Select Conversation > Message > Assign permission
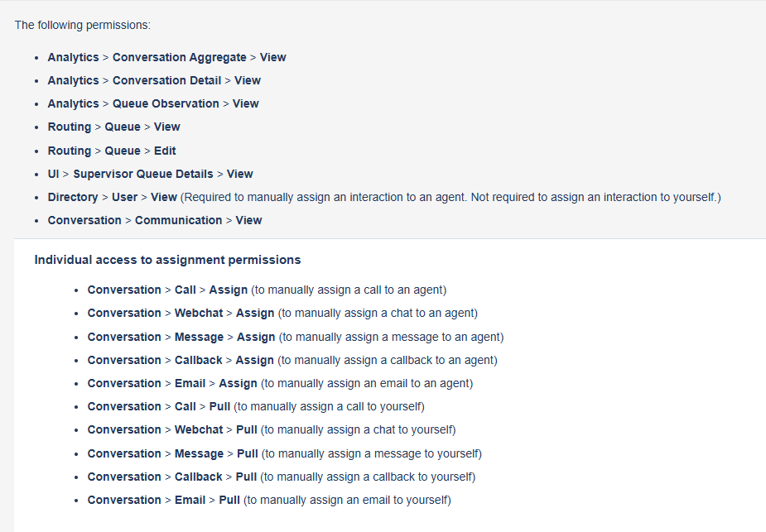 pyautogui.click(x=181, y=337)
